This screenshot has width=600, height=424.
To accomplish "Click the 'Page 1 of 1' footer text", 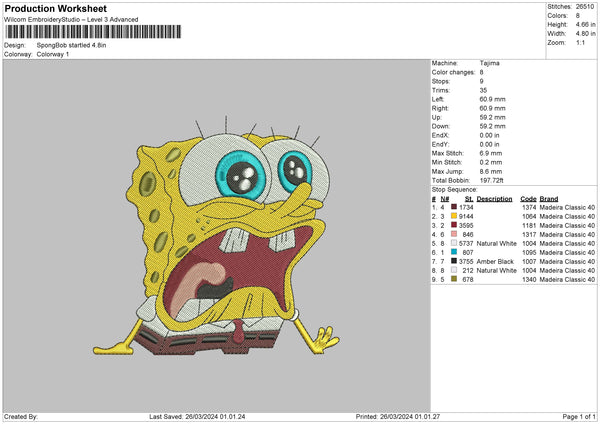I will coord(579,416).
